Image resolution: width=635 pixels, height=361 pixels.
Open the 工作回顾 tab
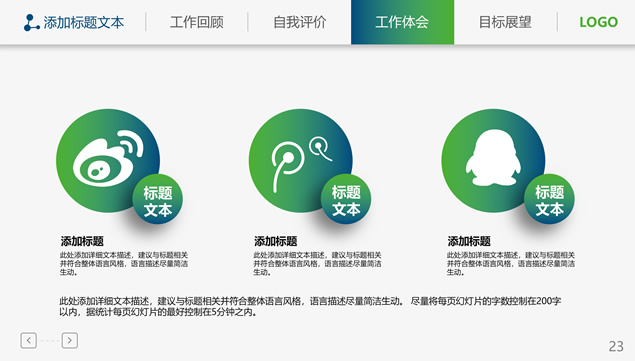(x=197, y=22)
